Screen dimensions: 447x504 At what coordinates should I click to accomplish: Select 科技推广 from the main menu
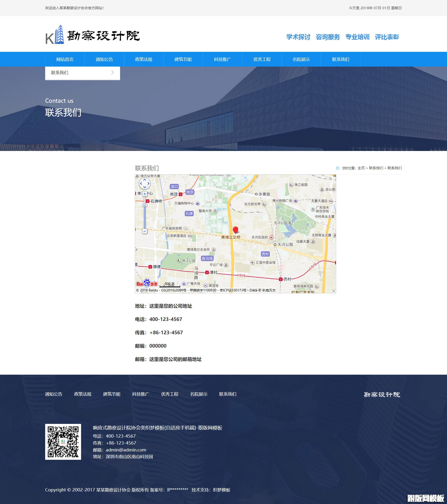point(222,59)
